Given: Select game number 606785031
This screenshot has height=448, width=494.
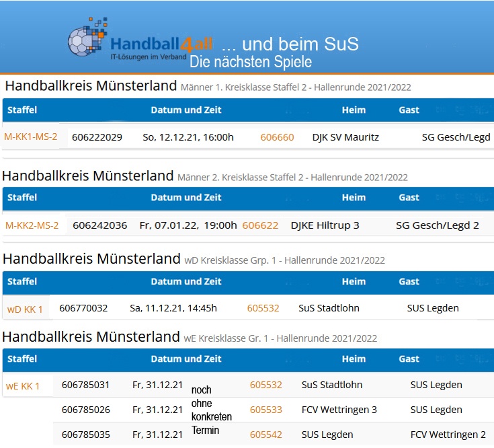Looking at the screenshot, I should 86,385.
